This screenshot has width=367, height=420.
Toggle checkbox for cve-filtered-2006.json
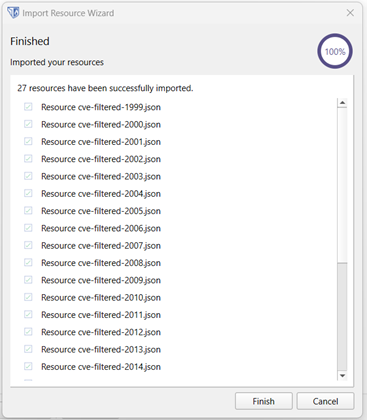pyautogui.click(x=28, y=228)
